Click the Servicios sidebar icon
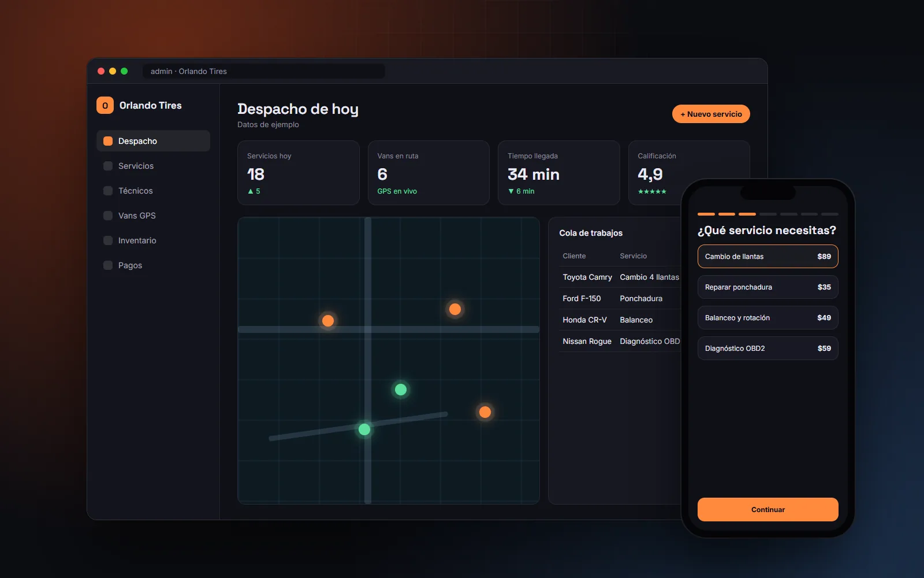The image size is (924, 578). (108, 166)
